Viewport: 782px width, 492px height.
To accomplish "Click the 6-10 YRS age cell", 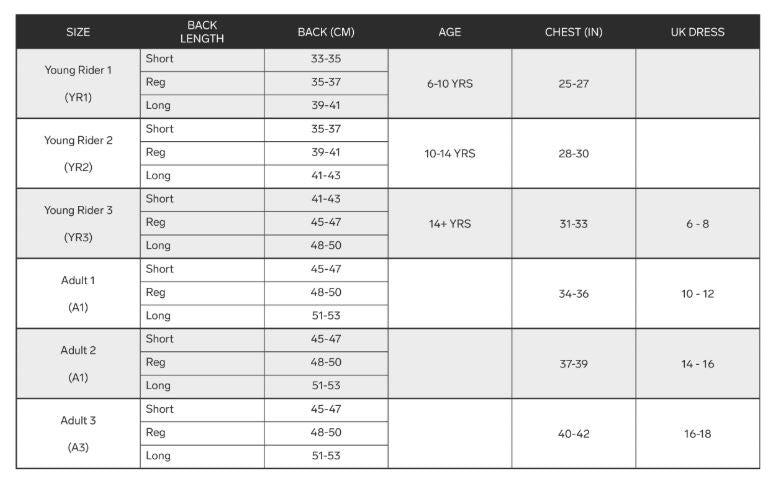I will [450, 84].
